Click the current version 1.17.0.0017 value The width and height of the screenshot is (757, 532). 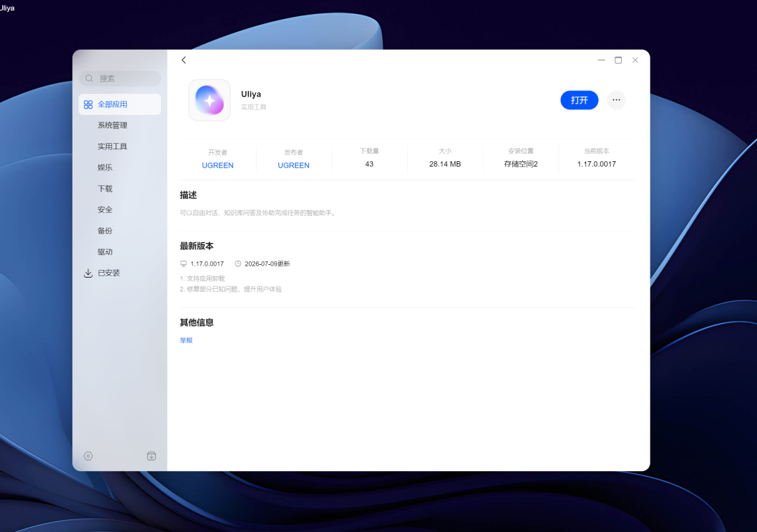point(596,164)
